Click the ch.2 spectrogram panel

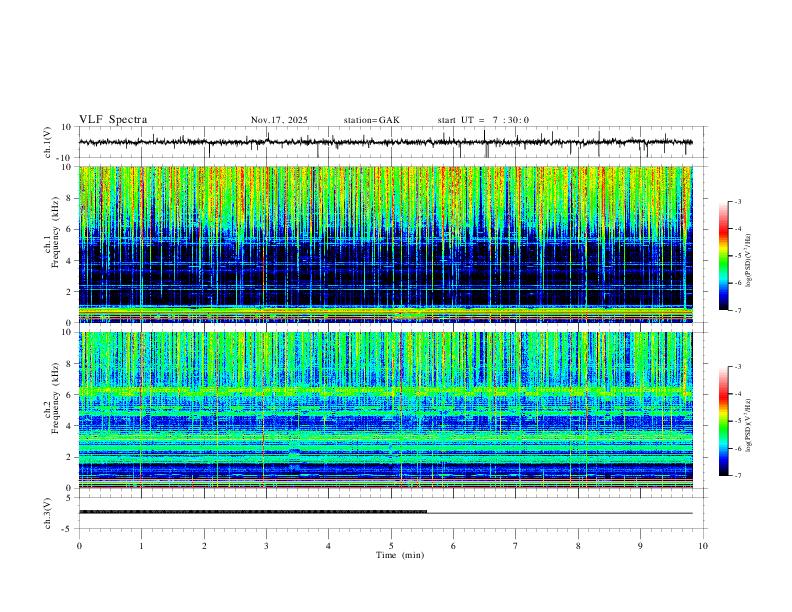[385, 410]
